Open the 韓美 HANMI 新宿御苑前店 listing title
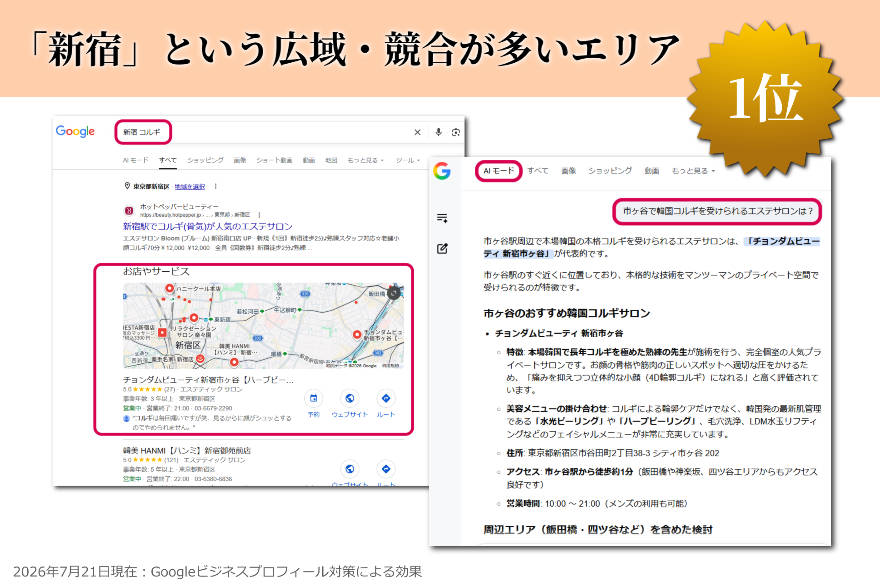This screenshot has height=587, width=880. pyautogui.click(x=187, y=450)
